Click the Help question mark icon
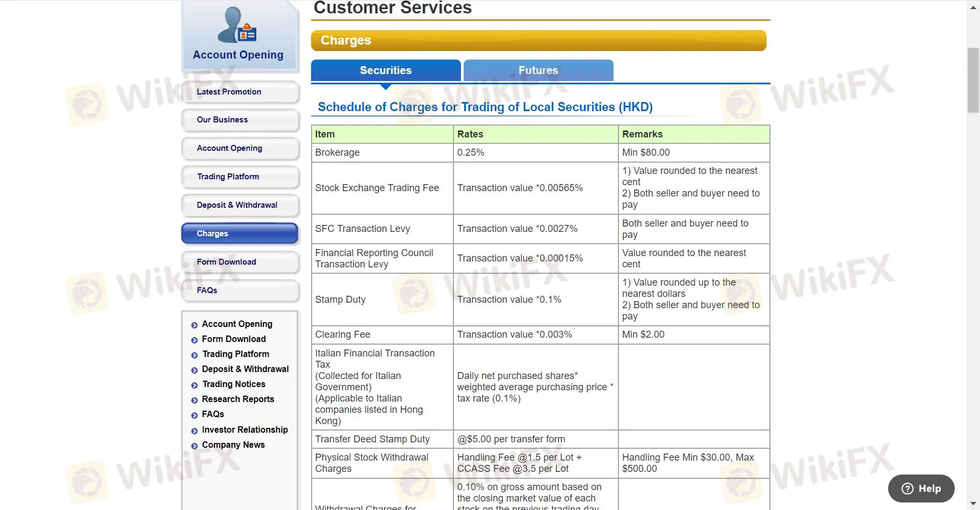The width and height of the screenshot is (980, 510). coord(907,489)
